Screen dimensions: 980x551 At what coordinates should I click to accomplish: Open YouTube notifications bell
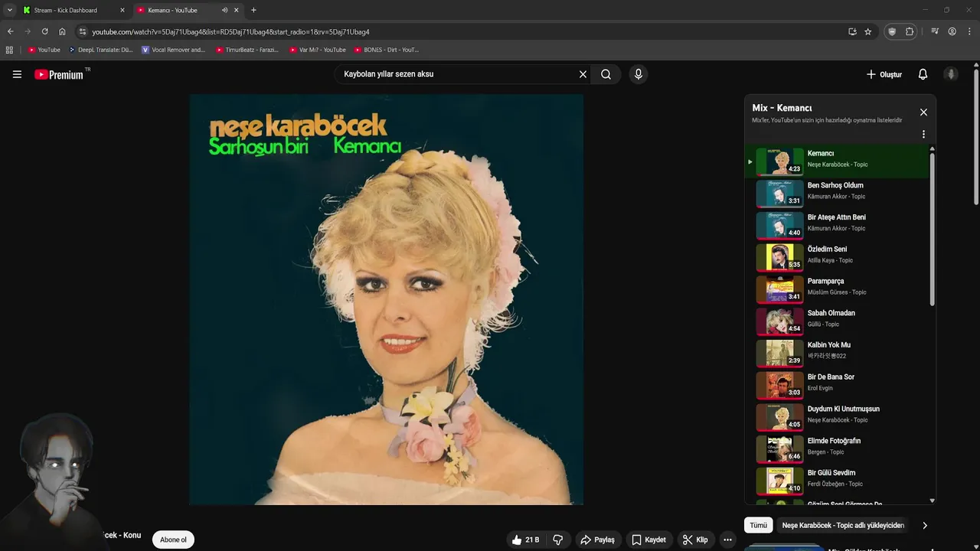click(923, 74)
